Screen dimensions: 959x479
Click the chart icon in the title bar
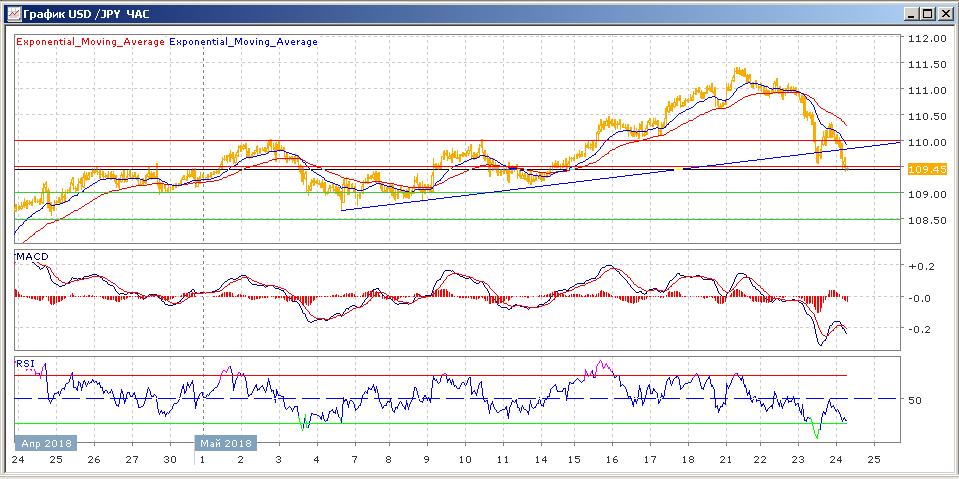point(12,14)
